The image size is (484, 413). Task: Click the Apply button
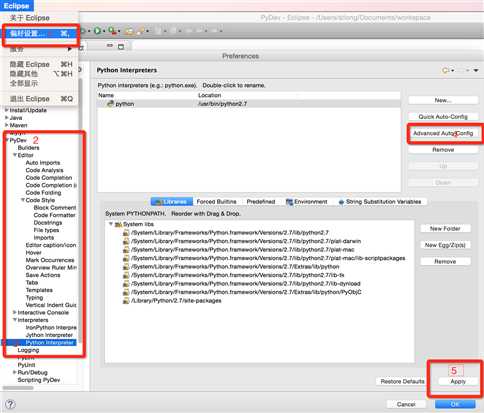(458, 382)
